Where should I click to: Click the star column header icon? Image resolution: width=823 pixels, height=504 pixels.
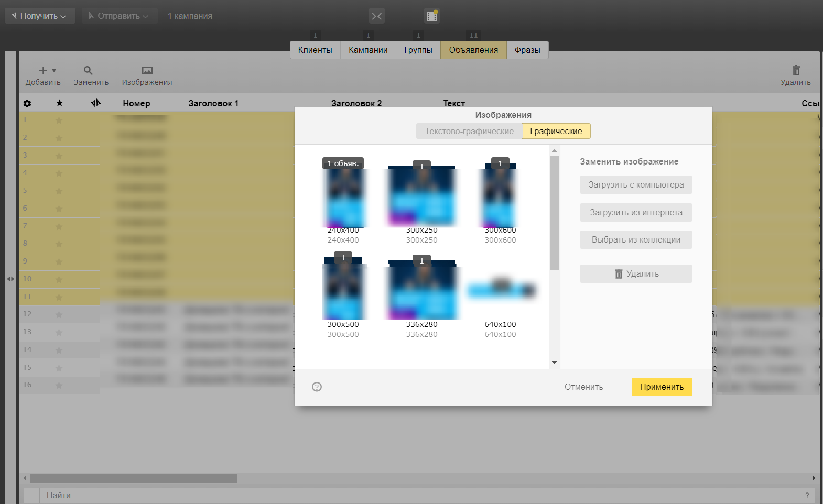60,103
